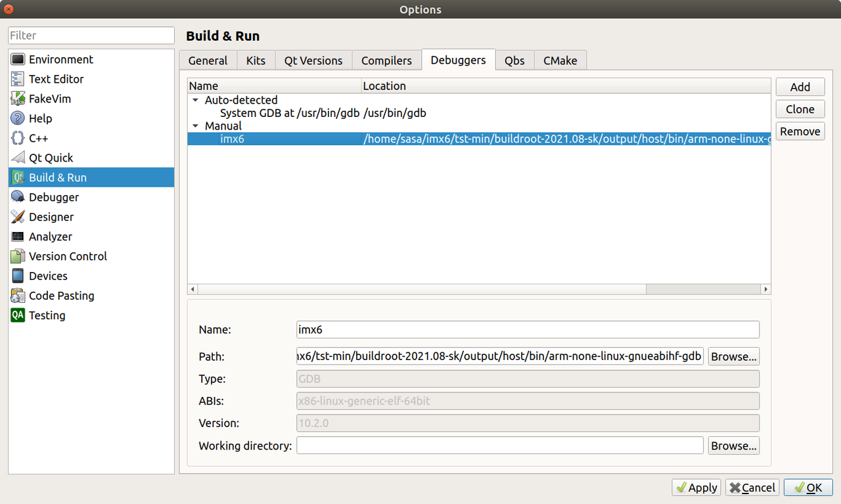Click into the debugger Path field
Image resolution: width=841 pixels, height=504 pixels.
[500, 357]
